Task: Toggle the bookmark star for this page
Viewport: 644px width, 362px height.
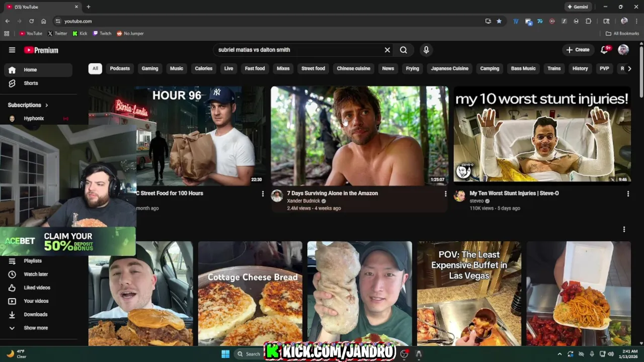Action: pyautogui.click(x=499, y=21)
